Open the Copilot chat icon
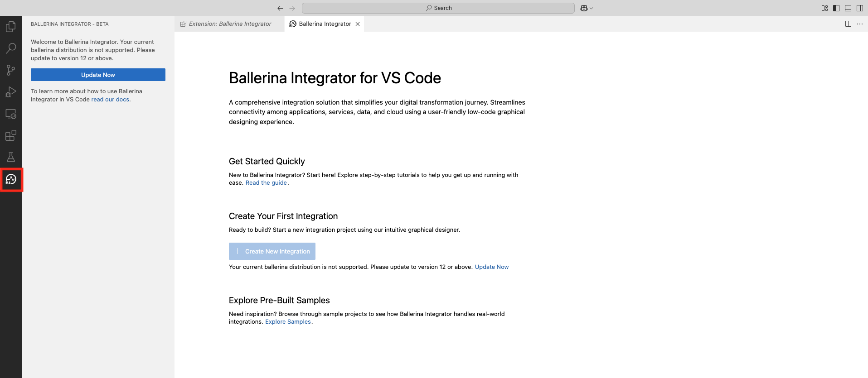Screen dimensions: 868x378 [x=584, y=8]
